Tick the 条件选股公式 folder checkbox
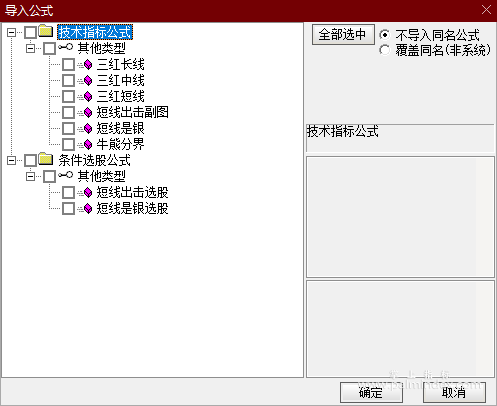This screenshot has width=497, height=406. pos(30,160)
